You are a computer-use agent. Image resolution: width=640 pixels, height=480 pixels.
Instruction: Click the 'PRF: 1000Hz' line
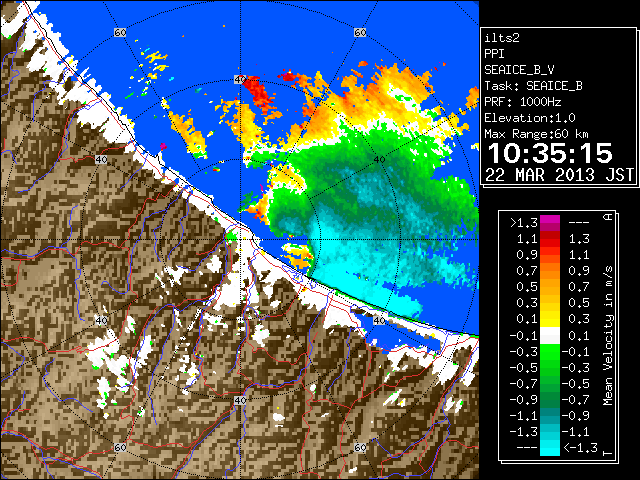(x=522, y=102)
